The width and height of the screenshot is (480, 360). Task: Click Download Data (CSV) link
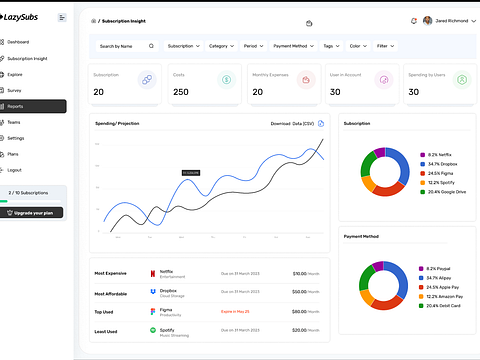click(x=292, y=124)
